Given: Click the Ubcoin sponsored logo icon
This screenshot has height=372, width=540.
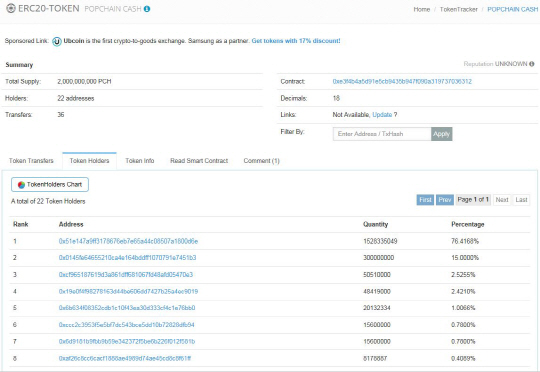Looking at the screenshot, I should pyautogui.click(x=57, y=41).
